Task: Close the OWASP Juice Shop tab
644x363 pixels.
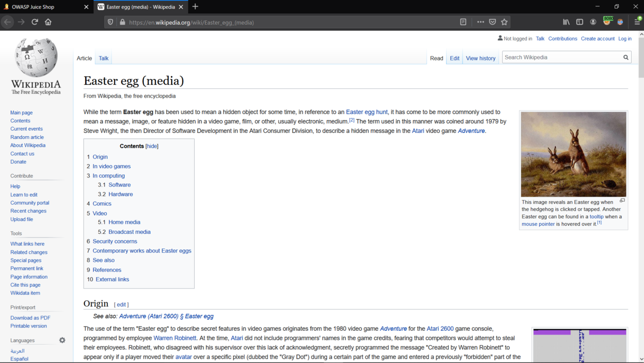Action: tap(86, 7)
